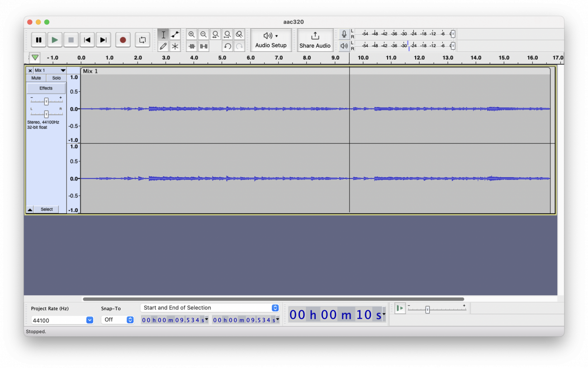Click the Undo icon
This screenshot has height=368, width=588.
228,46
